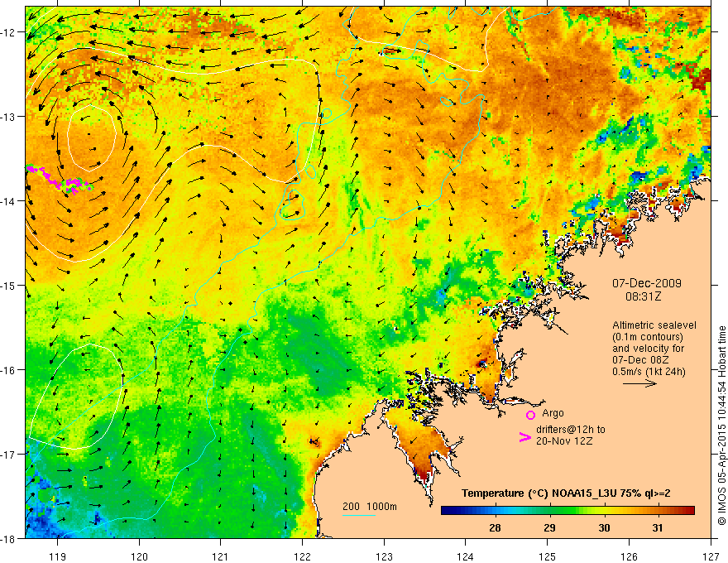728x563 pixels.
Task: Click the magenta Argo circle legend symbol
Action: [530, 415]
